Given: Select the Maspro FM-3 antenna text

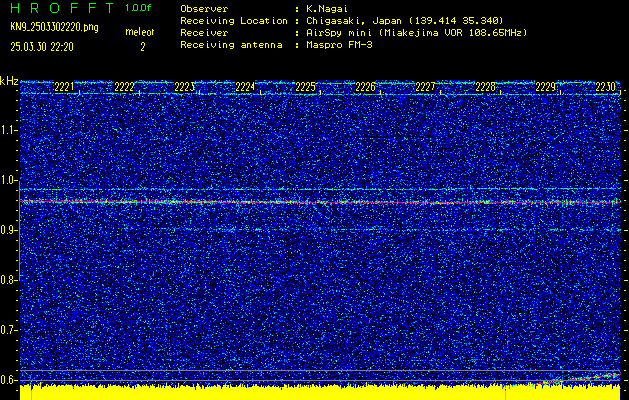Looking at the screenshot, I should point(339,45).
